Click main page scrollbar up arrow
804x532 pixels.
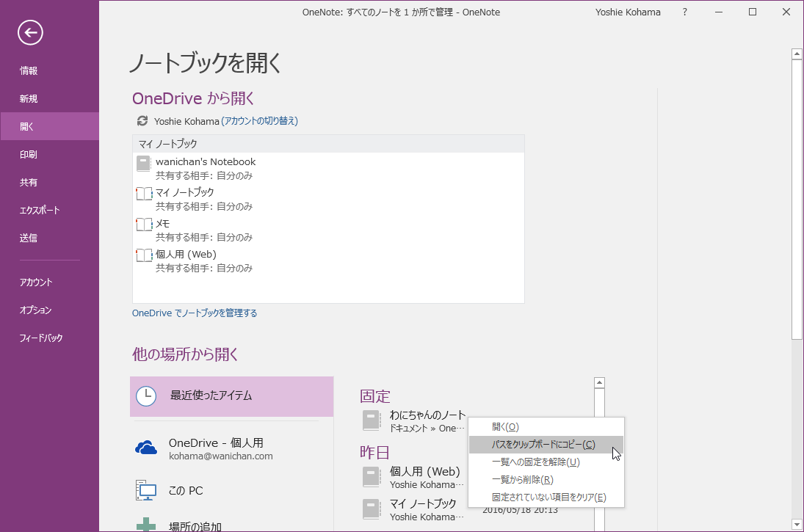tap(797, 54)
